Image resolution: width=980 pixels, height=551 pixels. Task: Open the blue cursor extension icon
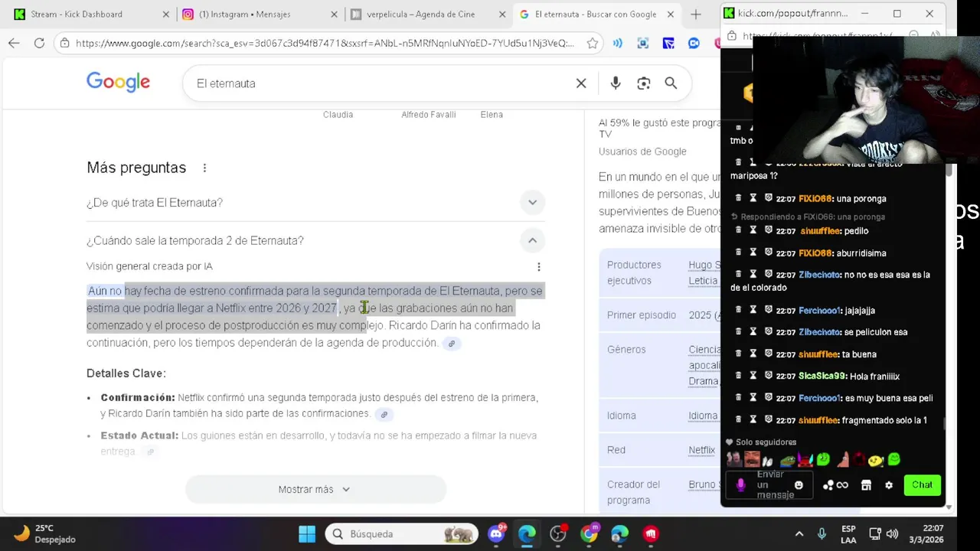668,44
